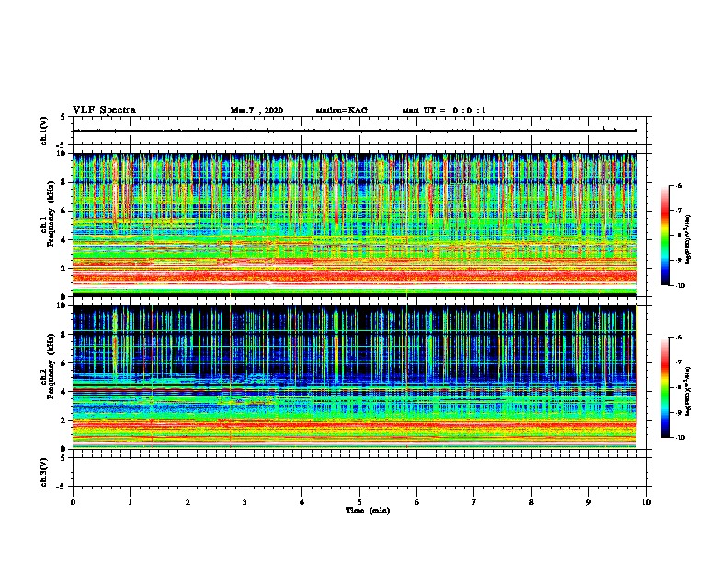Click the ch.1 spectrogram "4" kHz tick label

pos(63,240)
